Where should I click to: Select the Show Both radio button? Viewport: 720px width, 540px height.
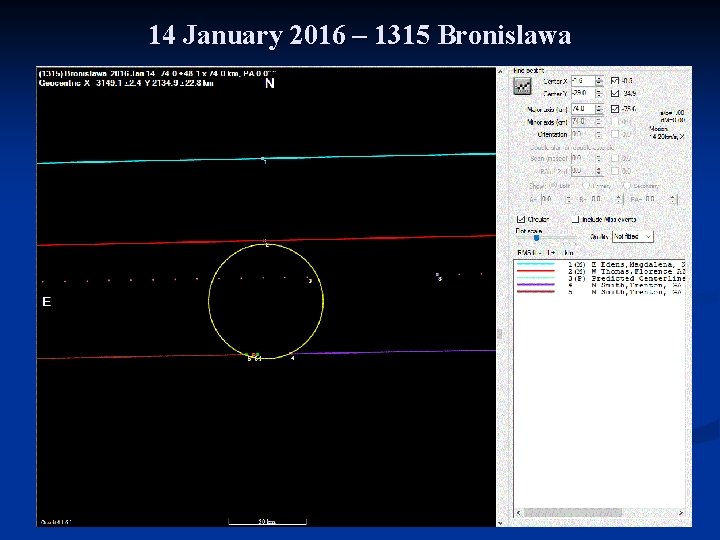coord(553,186)
